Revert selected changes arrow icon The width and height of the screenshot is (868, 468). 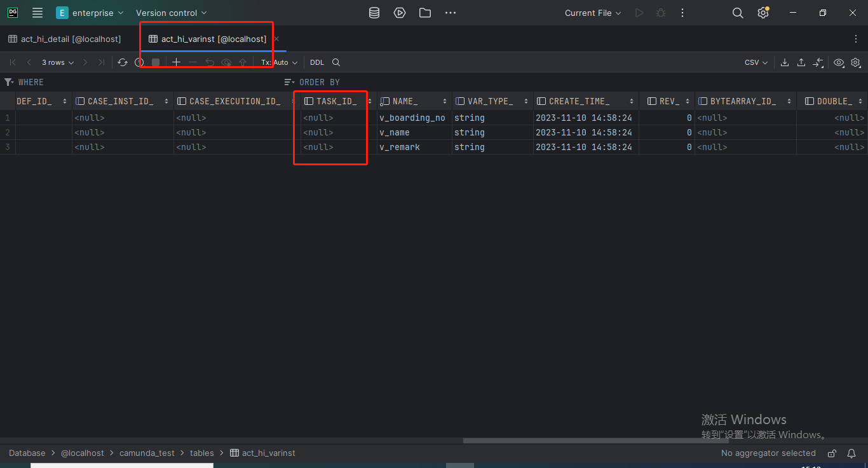(x=210, y=62)
